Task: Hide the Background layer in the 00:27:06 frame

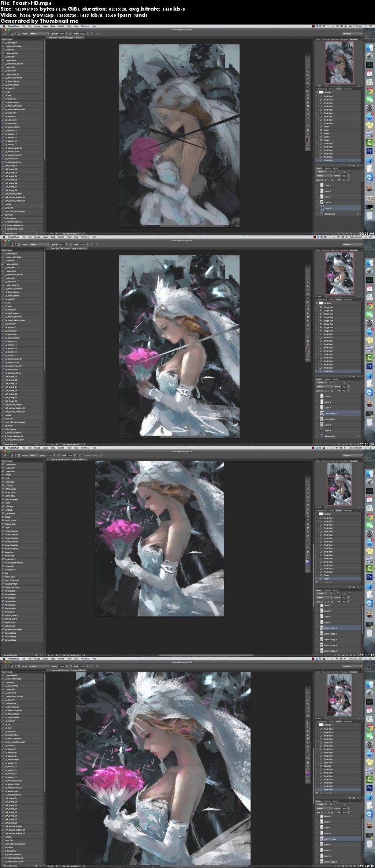Action: coord(318,214)
